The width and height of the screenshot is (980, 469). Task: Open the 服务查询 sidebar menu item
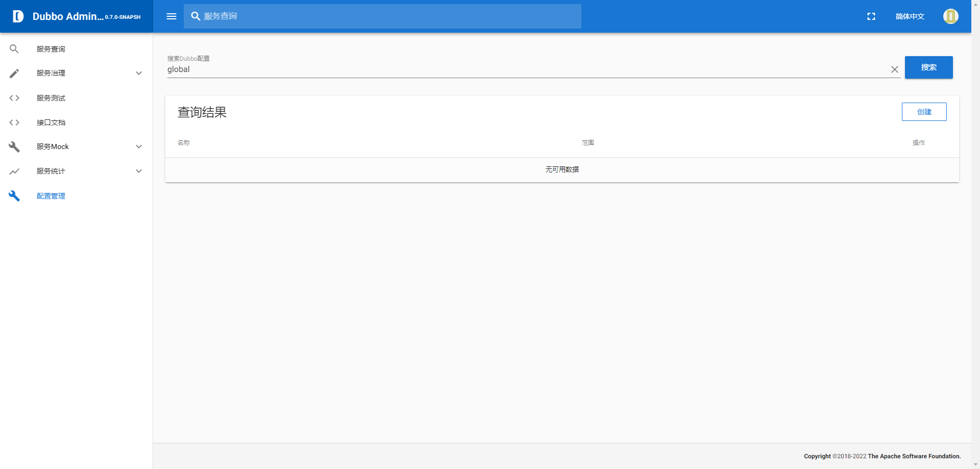(77, 49)
